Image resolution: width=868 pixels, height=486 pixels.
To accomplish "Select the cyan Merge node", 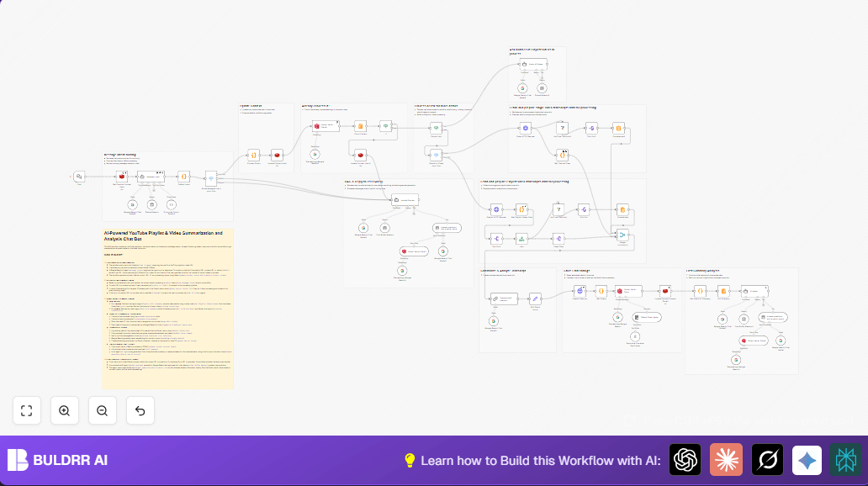I will [622, 235].
